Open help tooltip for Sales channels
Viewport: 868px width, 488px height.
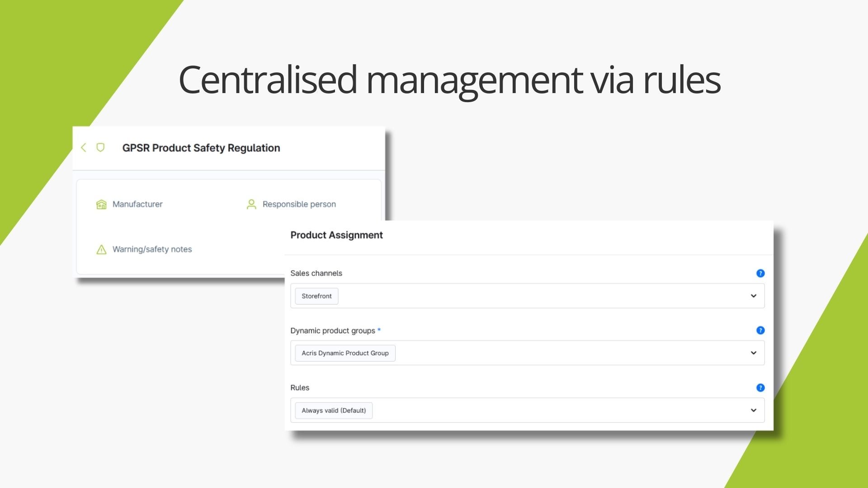point(760,273)
